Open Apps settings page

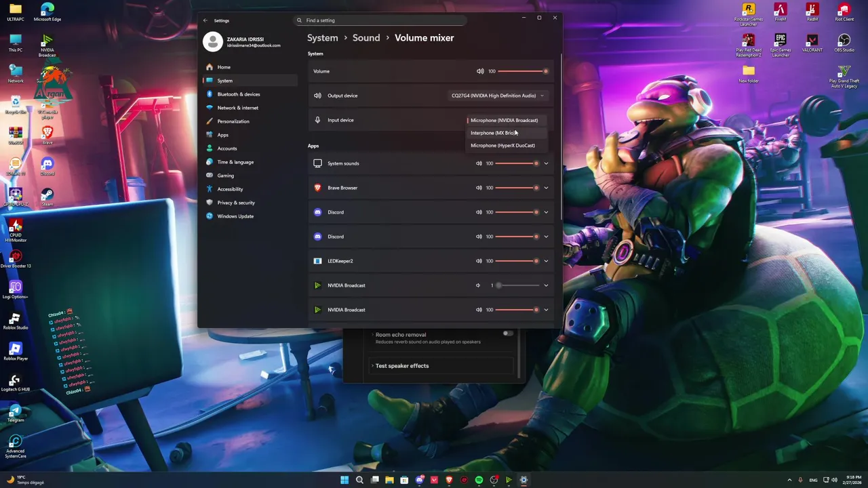coord(250,135)
